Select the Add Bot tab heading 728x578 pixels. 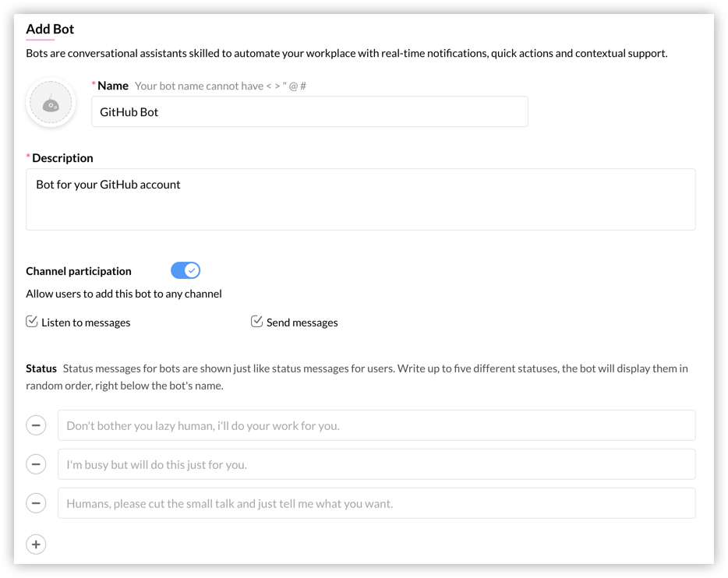coord(50,29)
